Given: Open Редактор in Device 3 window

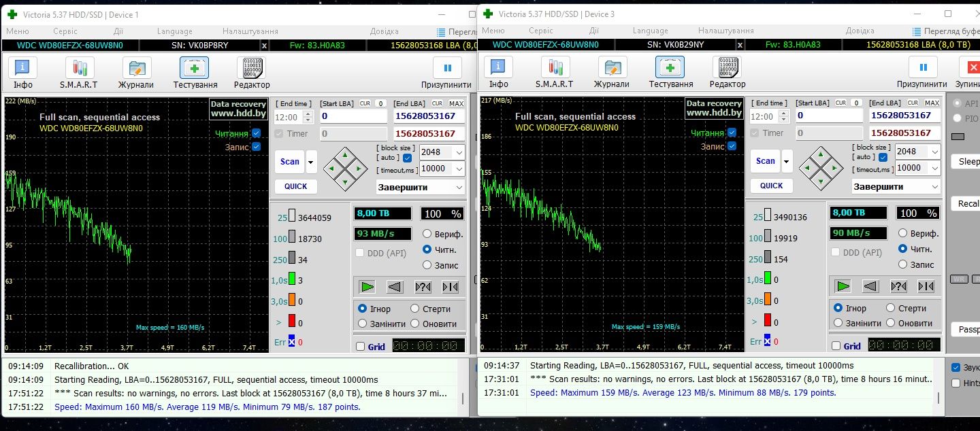Looking at the screenshot, I should tap(728, 72).
